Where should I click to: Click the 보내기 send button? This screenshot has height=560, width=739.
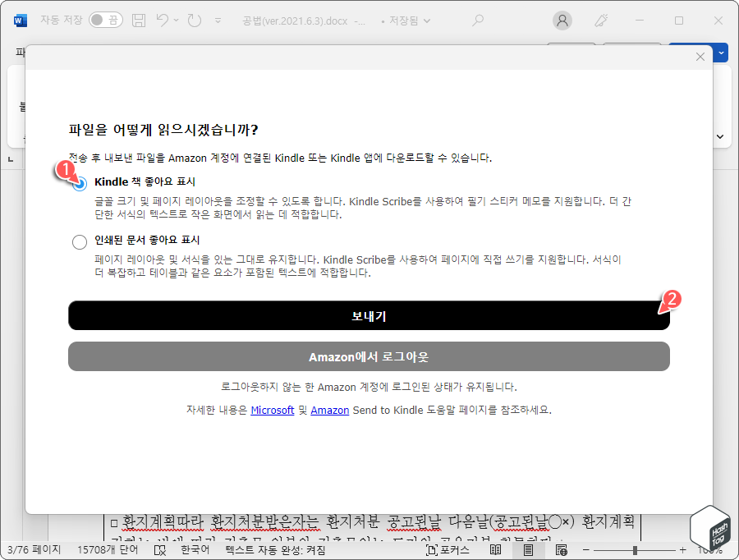tap(369, 315)
